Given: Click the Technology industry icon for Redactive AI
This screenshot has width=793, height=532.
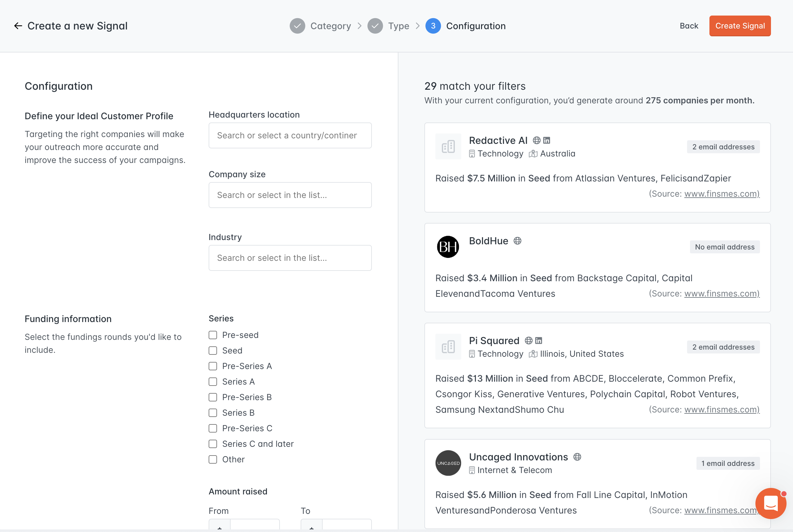Looking at the screenshot, I should [x=472, y=154].
